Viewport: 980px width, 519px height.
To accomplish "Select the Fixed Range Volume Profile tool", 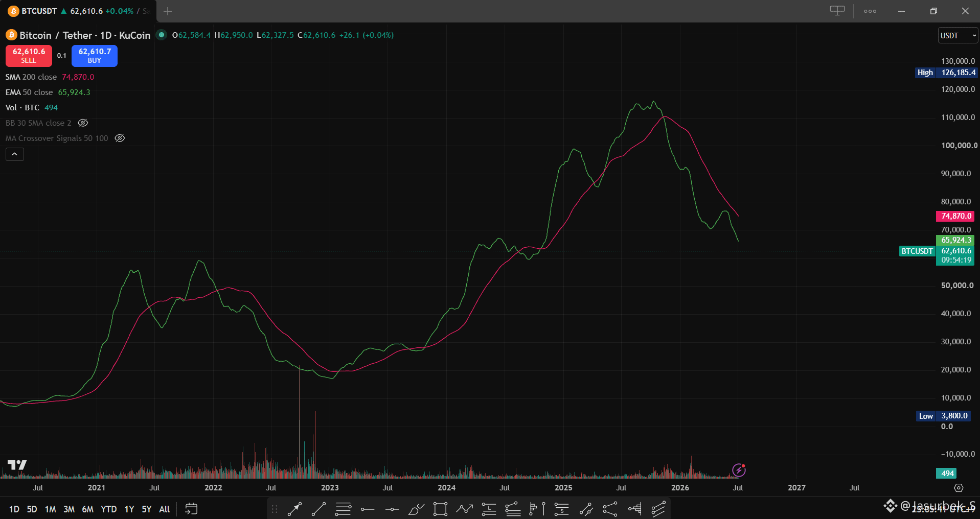I will (x=533, y=509).
